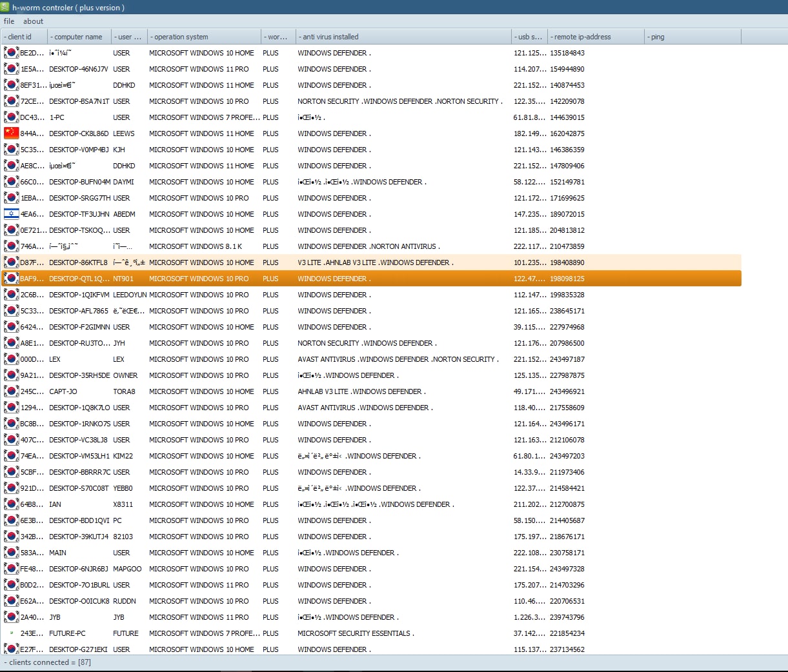Sort by the computer name column header
Image resolution: width=788 pixels, height=672 pixels.
pyautogui.click(x=79, y=37)
